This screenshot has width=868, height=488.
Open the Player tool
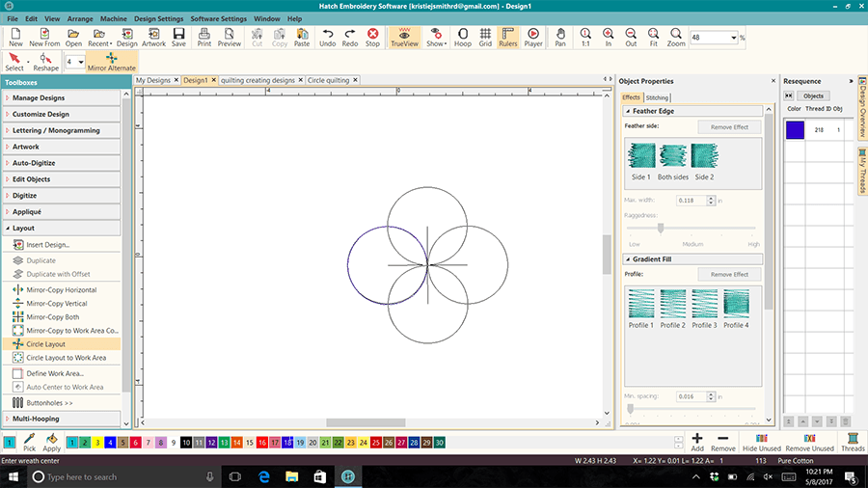coord(533,38)
